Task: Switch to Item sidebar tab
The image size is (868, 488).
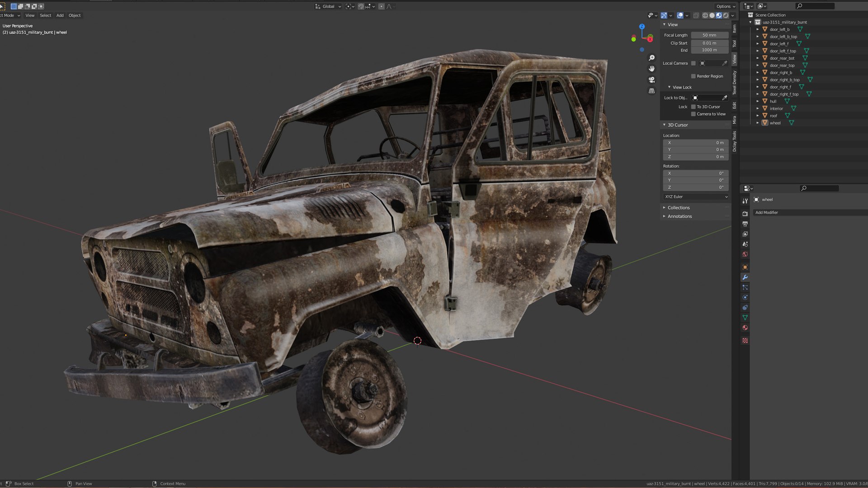Action: (x=735, y=28)
